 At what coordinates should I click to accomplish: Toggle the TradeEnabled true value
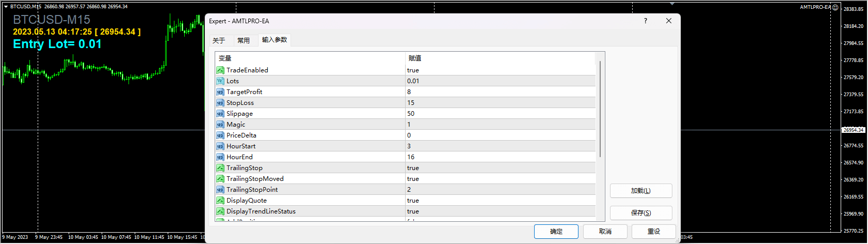coord(413,70)
